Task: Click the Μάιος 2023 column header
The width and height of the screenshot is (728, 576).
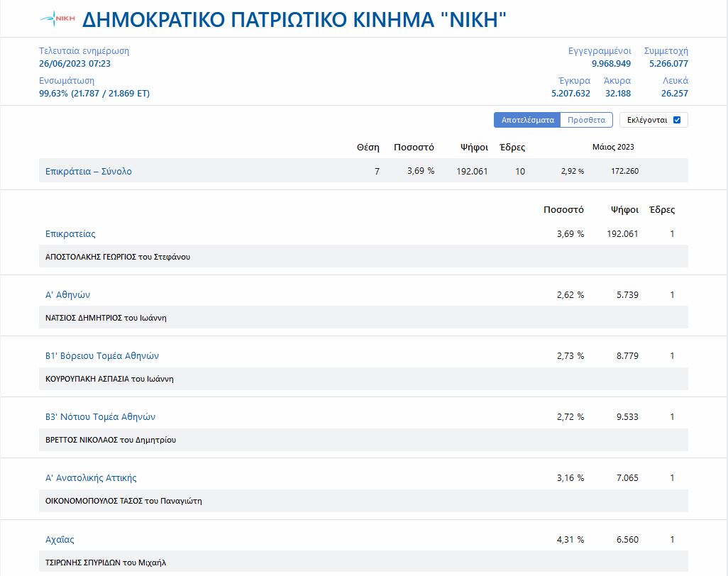Action: coord(613,147)
